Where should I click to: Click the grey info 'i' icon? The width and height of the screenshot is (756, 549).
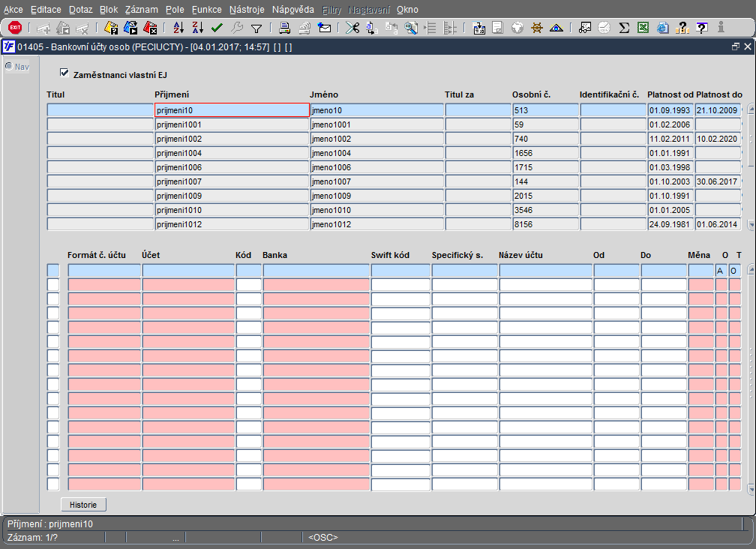[721, 27]
